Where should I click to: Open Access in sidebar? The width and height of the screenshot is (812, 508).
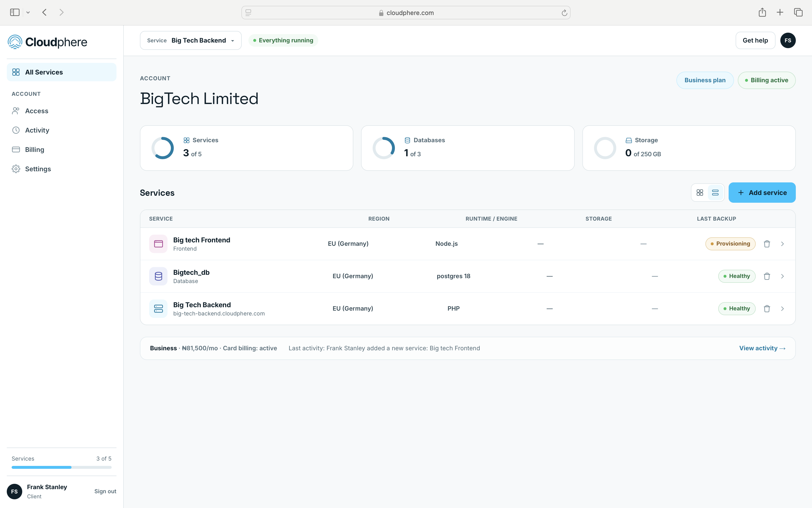61,111
